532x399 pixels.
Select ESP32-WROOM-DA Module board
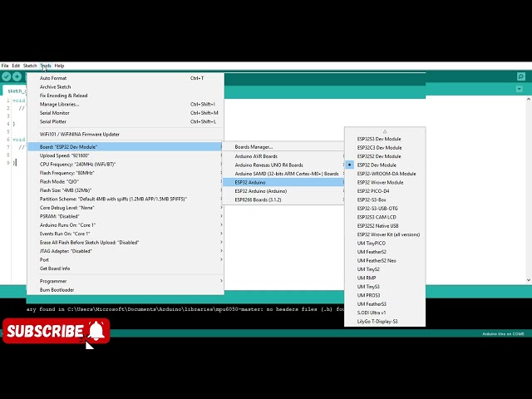pos(385,174)
